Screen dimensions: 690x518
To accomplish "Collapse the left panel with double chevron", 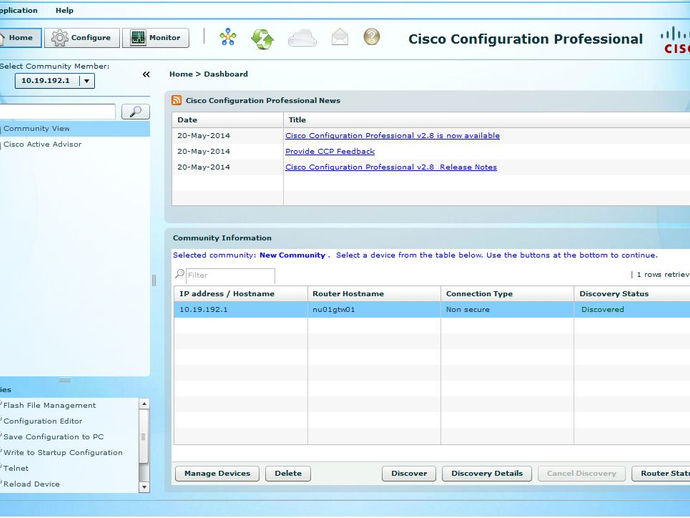I will pos(146,74).
